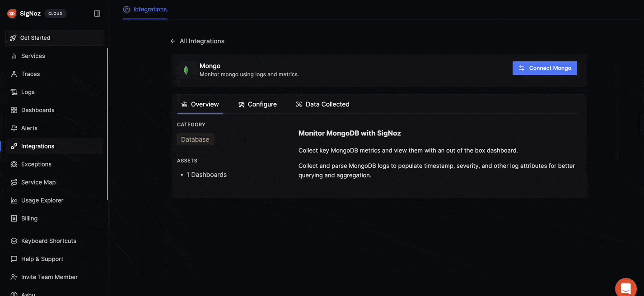Viewport: 644px width, 296px height.
Task: Go to Service Map in sidebar
Action: click(55, 182)
